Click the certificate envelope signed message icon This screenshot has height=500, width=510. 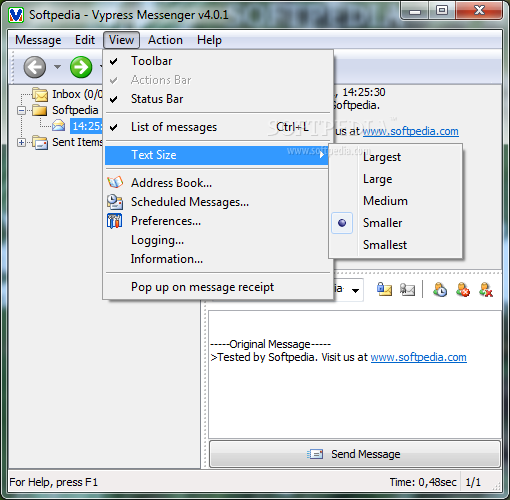[x=407, y=289]
